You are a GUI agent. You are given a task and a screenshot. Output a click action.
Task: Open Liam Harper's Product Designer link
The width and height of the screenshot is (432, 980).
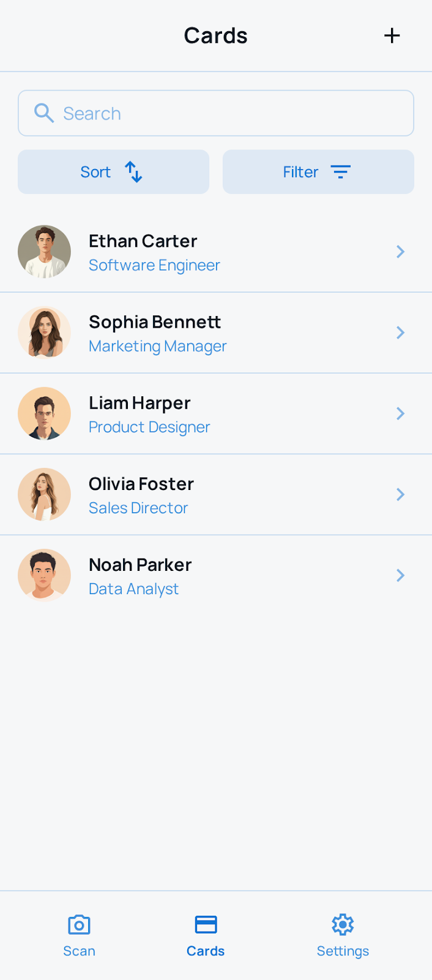[x=149, y=427]
